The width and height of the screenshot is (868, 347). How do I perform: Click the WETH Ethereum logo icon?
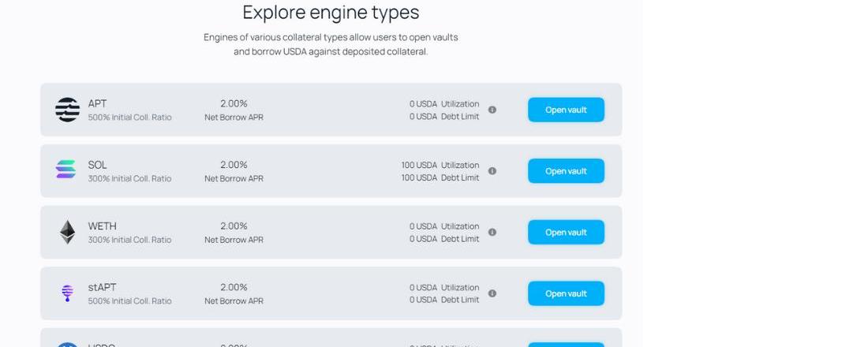tap(68, 232)
